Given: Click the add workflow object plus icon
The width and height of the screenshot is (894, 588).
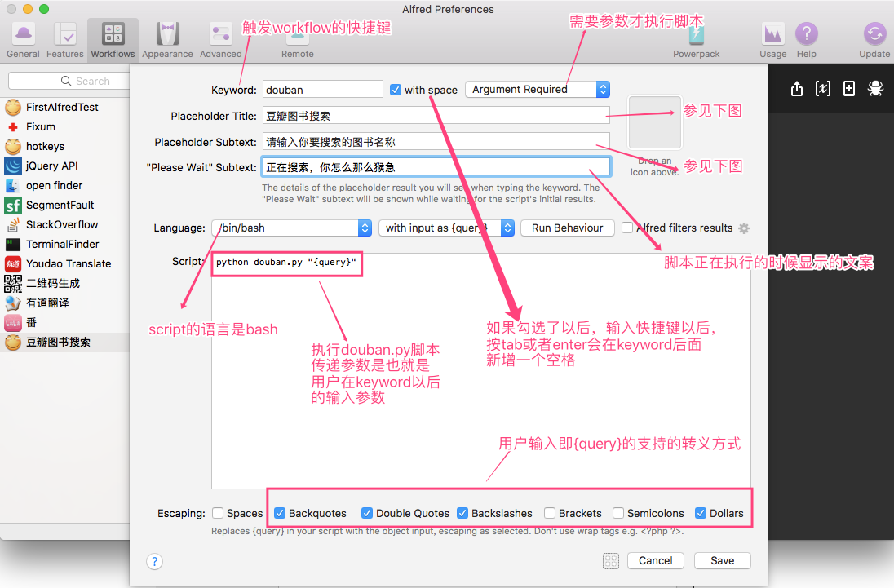Looking at the screenshot, I should 849,88.
